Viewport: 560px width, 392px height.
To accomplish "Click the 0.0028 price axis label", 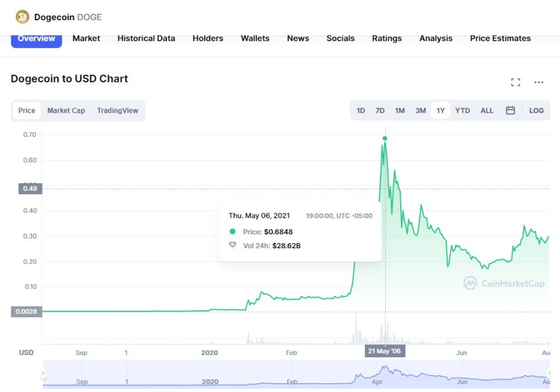I will click(x=26, y=312).
